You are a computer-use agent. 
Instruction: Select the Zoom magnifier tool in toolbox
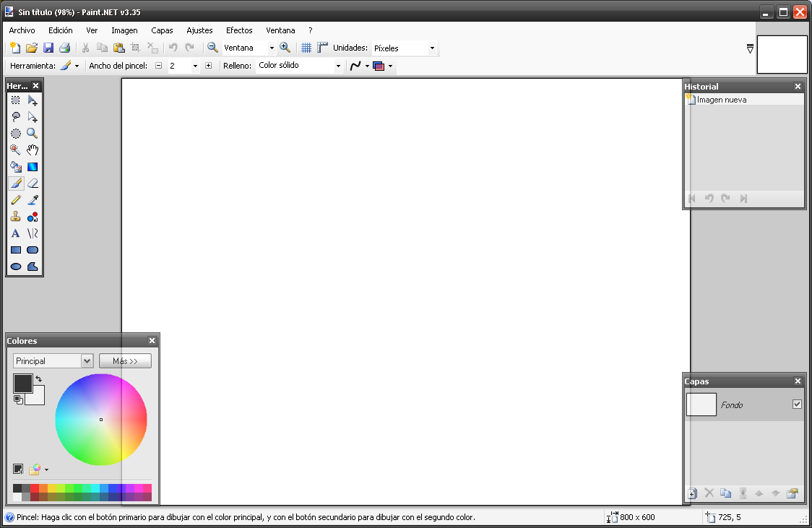coord(33,134)
